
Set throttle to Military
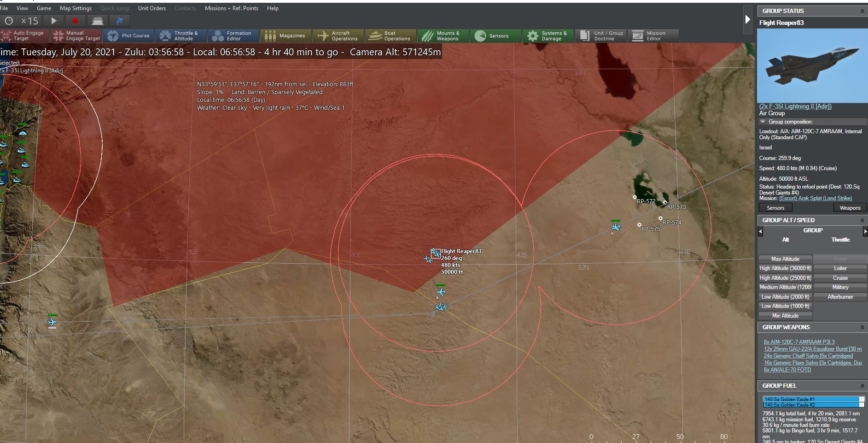[840, 287]
